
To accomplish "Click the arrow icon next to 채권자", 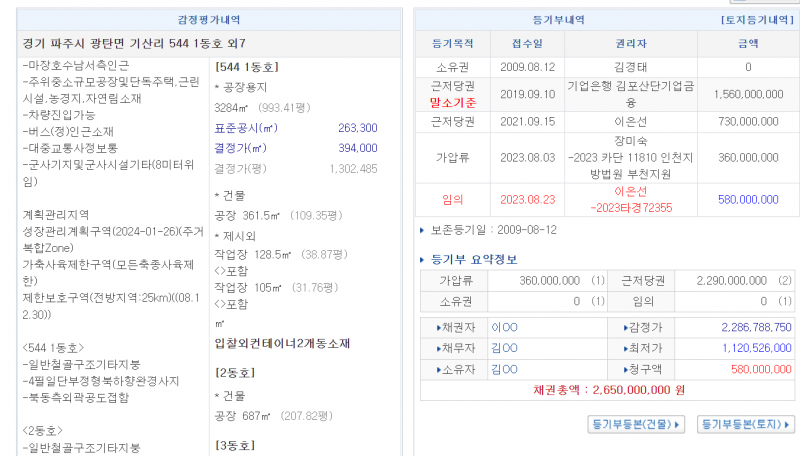I will click(438, 327).
